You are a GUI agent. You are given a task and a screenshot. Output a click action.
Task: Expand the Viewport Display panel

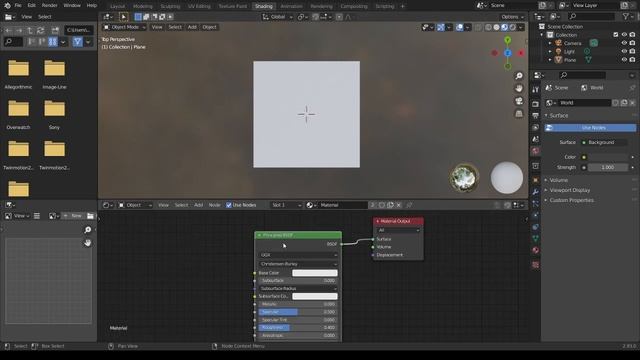pyautogui.click(x=569, y=190)
